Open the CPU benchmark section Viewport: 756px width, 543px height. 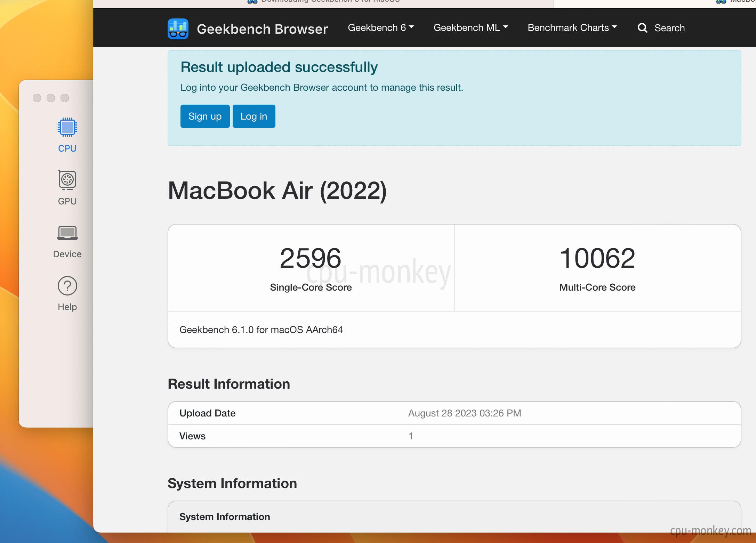tap(67, 135)
